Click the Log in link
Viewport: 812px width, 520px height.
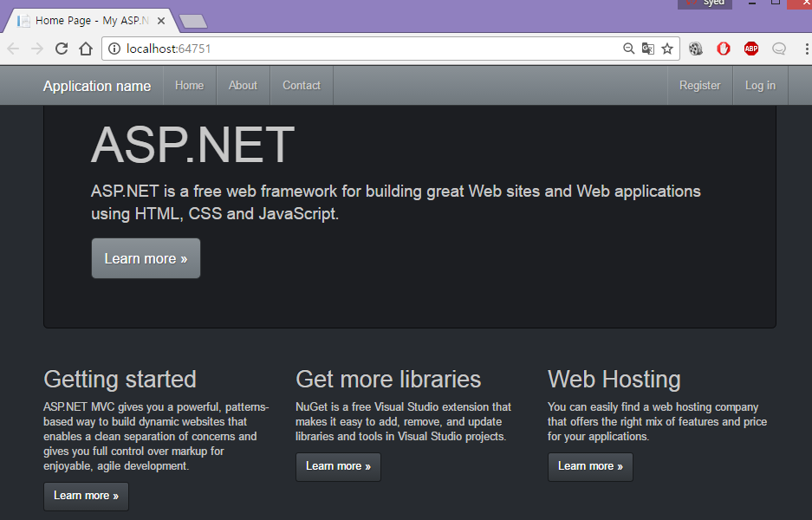point(760,86)
